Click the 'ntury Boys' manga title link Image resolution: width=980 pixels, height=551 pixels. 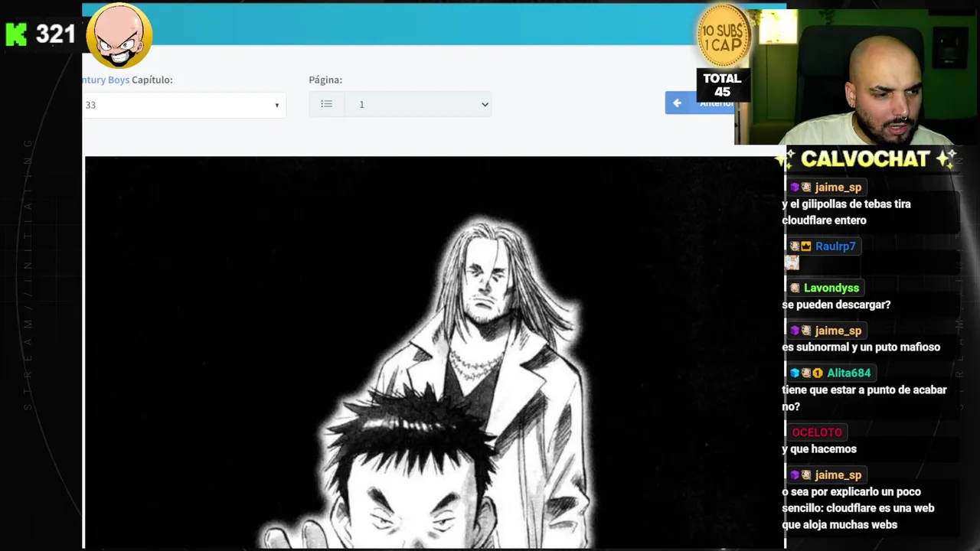tap(106, 80)
